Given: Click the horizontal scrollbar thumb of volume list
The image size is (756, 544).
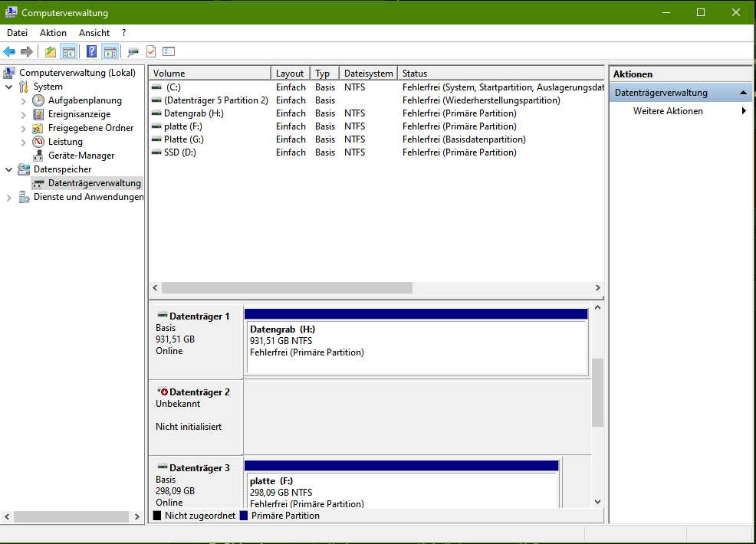Looking at the screenshot, I should (x=287, y=287).
